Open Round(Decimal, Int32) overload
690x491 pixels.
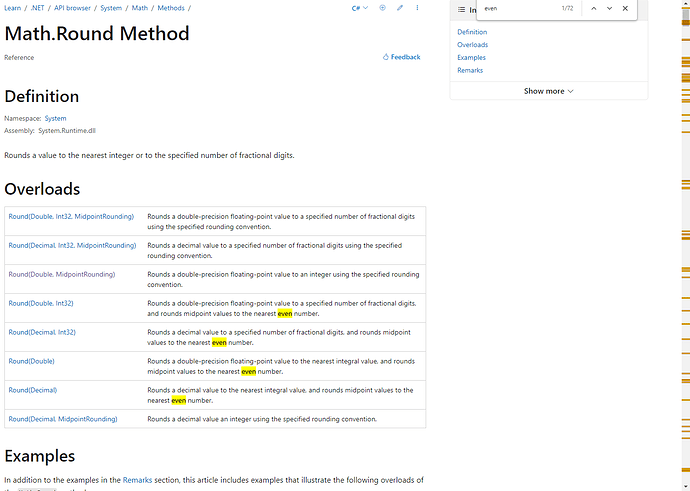(x=42, y=333)
